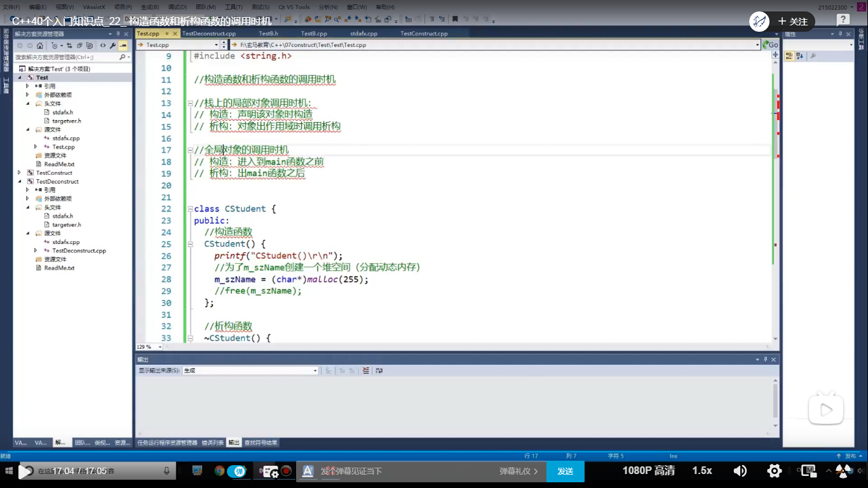Image resolution: width=868 pixels, height=488 pixels.
Task: Collapse the class CStudent code block
Action: click(x=189, y=209)
